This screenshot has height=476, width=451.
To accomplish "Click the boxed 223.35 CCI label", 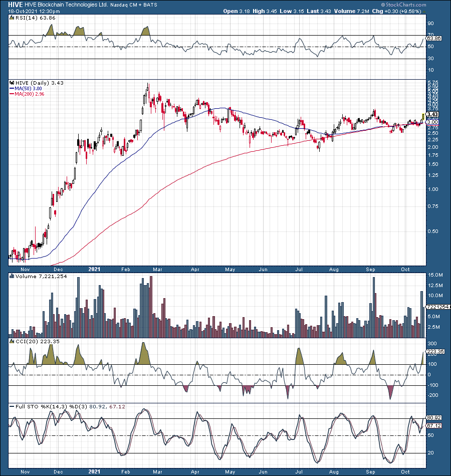I will pyautogui.click(x=435, y=352).
